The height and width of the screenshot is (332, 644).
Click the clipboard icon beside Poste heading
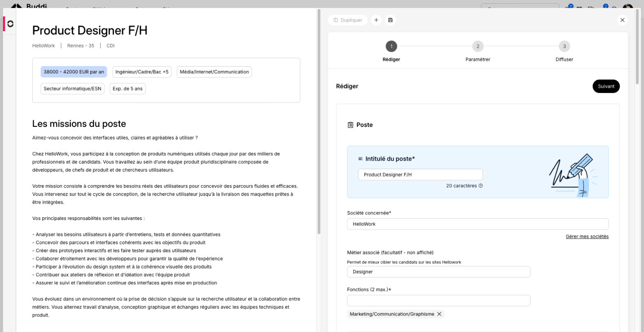point(351,125)
